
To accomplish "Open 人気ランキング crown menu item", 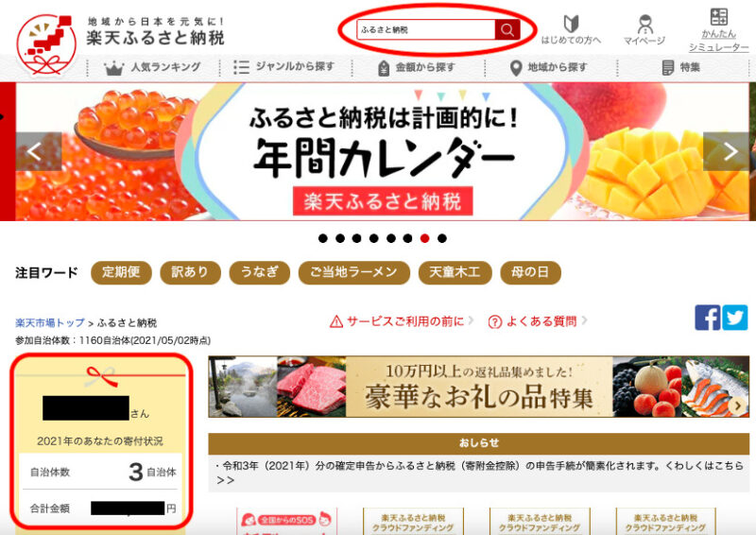I will pos(152,67).
